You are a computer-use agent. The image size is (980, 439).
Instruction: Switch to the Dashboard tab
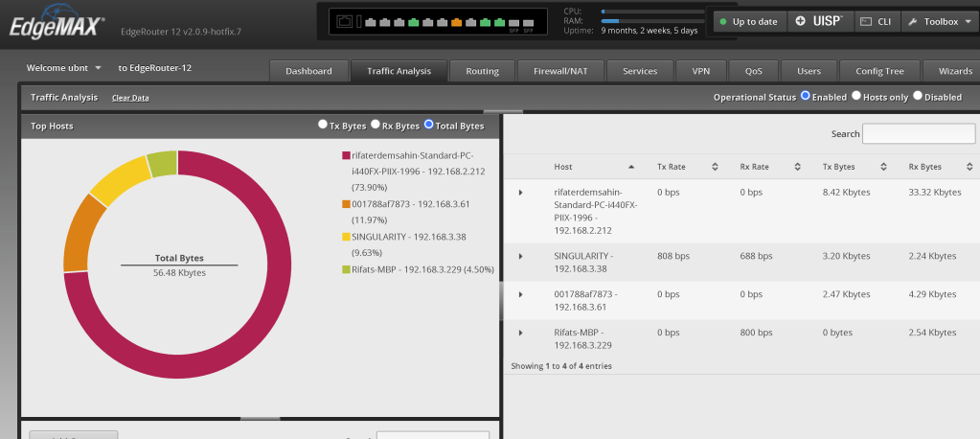coord(308,71)
